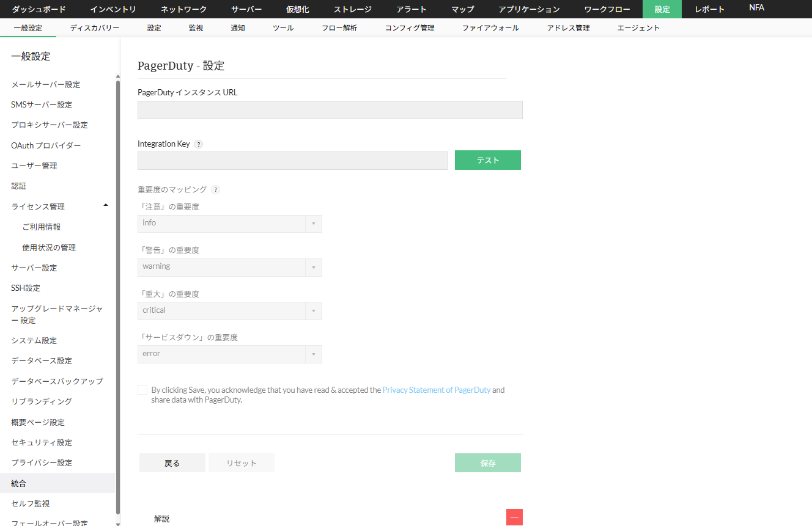
Task: Open the レポート top menu
Action: coord(710,9)
